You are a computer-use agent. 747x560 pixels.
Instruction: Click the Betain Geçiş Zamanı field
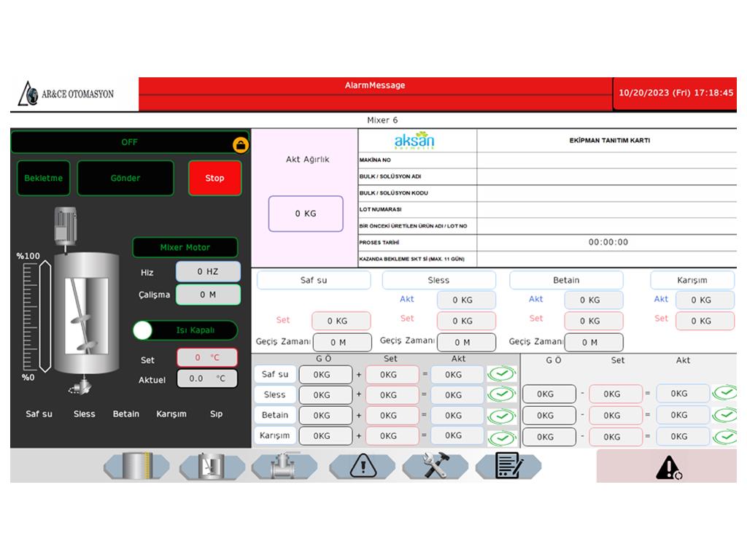(x=594, y=343)
